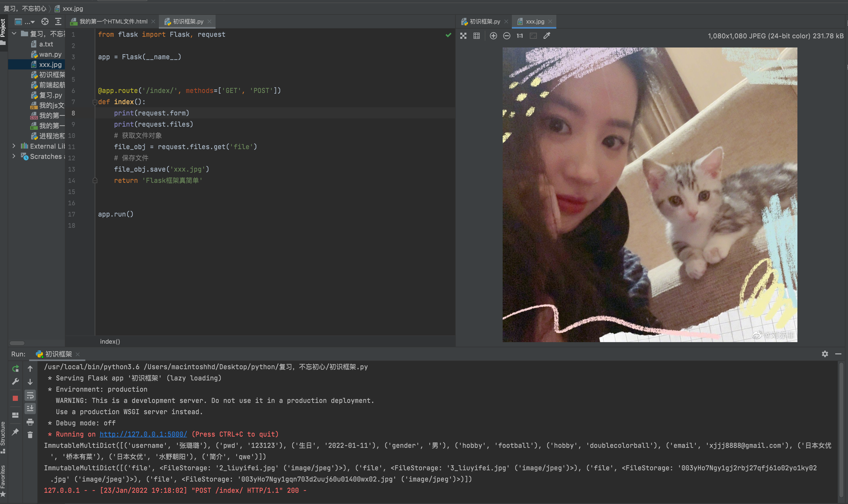This screenshot has width=848, height=504.
Task: Collapse the root project folder
Action: point(14,34)
